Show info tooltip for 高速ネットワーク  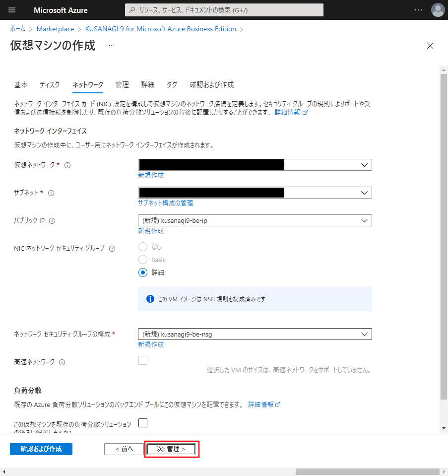coord(62,362)
